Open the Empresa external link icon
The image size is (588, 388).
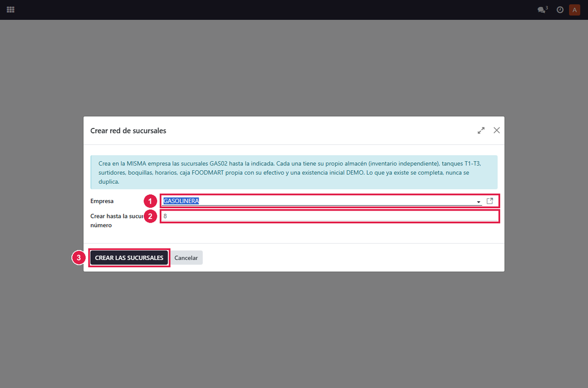coord(490,201)
